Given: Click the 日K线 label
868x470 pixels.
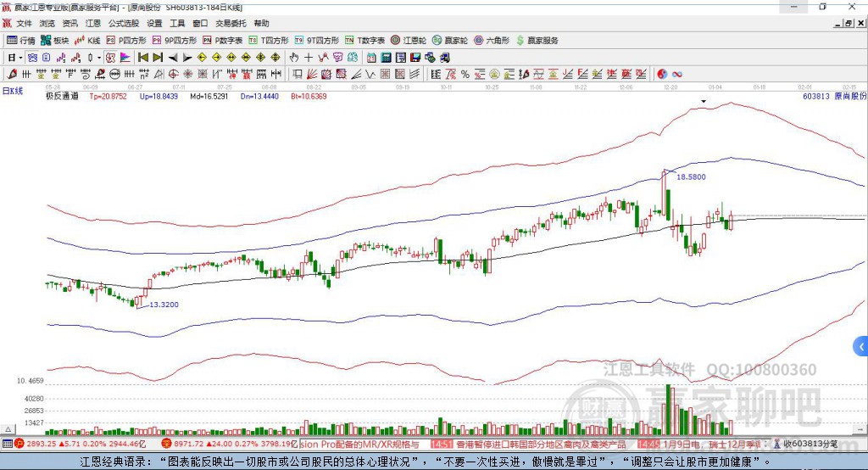Looking at the screenshot, I should [x=13, y=92].
